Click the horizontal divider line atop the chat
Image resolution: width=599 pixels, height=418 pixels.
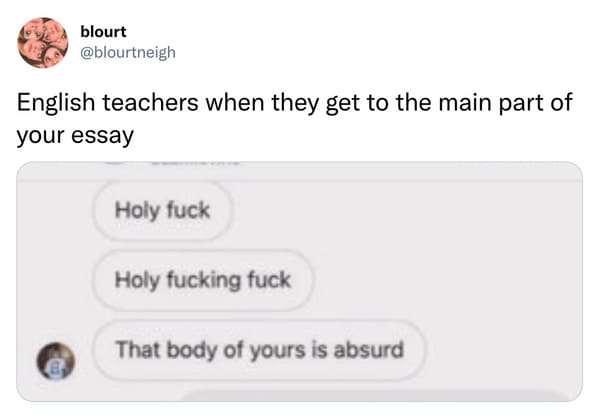pyautogui.click(x=300, y=180)
